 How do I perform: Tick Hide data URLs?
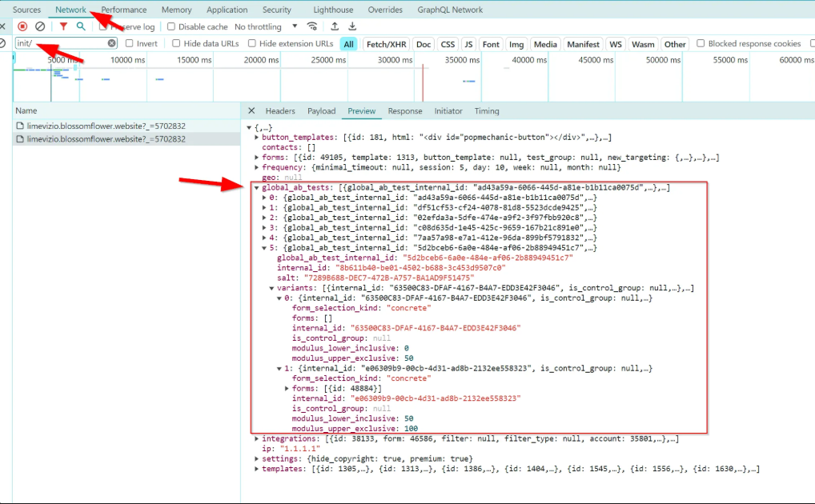176,43
